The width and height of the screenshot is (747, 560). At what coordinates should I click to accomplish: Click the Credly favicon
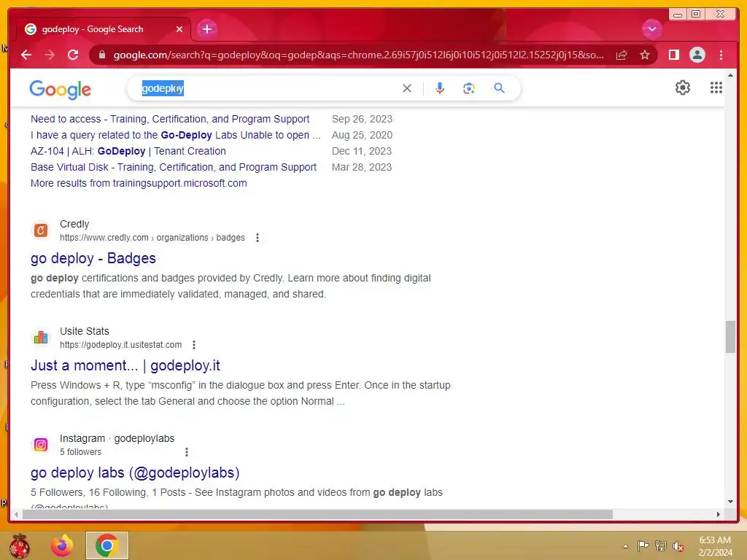click(x=41, y=230)
